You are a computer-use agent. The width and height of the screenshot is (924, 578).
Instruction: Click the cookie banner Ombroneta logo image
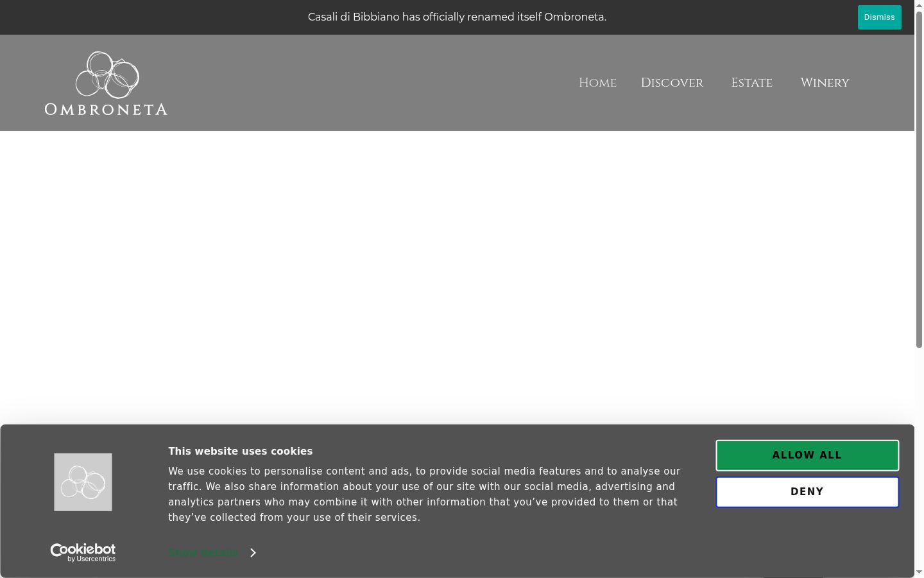tap(83, 482)
